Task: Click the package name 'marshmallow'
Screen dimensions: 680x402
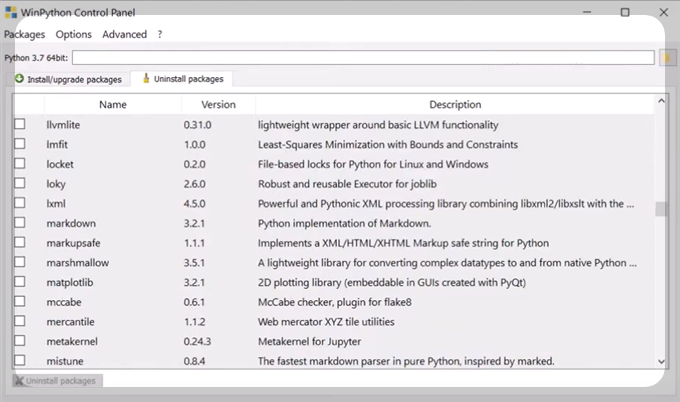Action: pyautogui.click(x=78, y=263)
